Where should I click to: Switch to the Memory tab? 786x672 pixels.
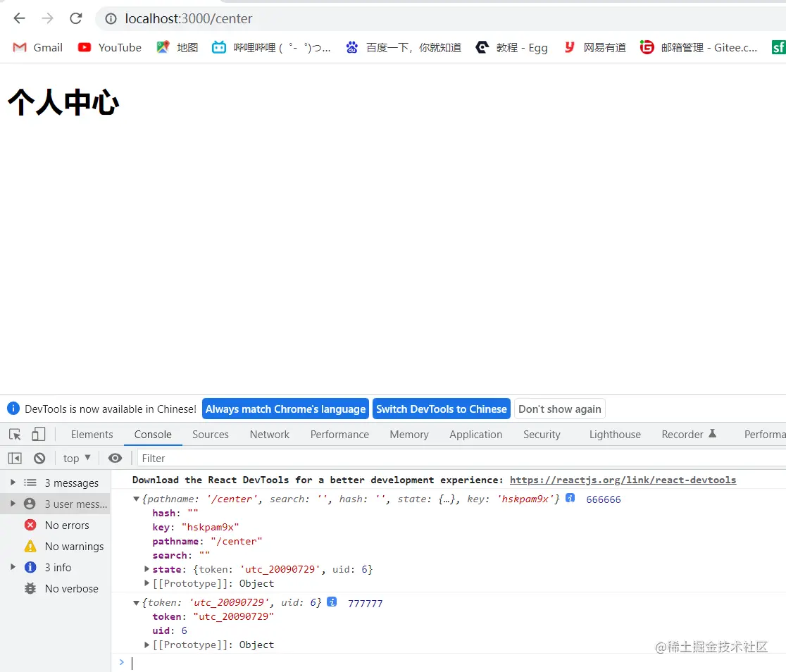point(409,435)
